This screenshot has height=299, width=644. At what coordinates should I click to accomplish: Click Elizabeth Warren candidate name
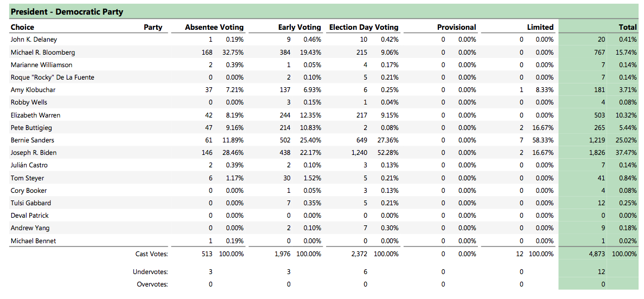coord(35,115)
